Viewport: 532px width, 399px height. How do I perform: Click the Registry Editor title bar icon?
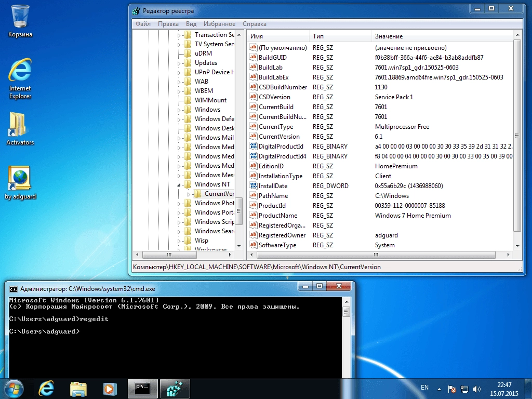click(x=136, y=11)
